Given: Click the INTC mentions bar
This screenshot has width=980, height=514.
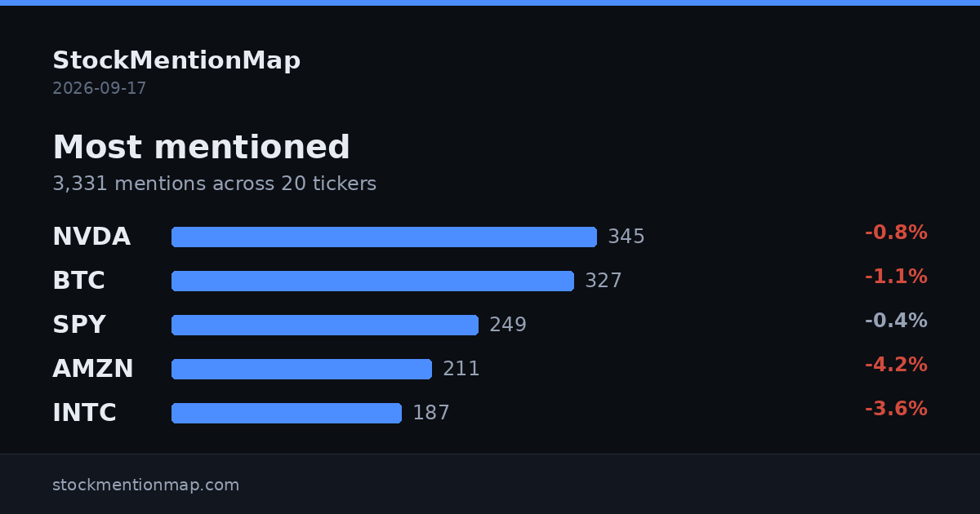Looking at the screenshot, I should pyautogui.click(x=287, y=413).
